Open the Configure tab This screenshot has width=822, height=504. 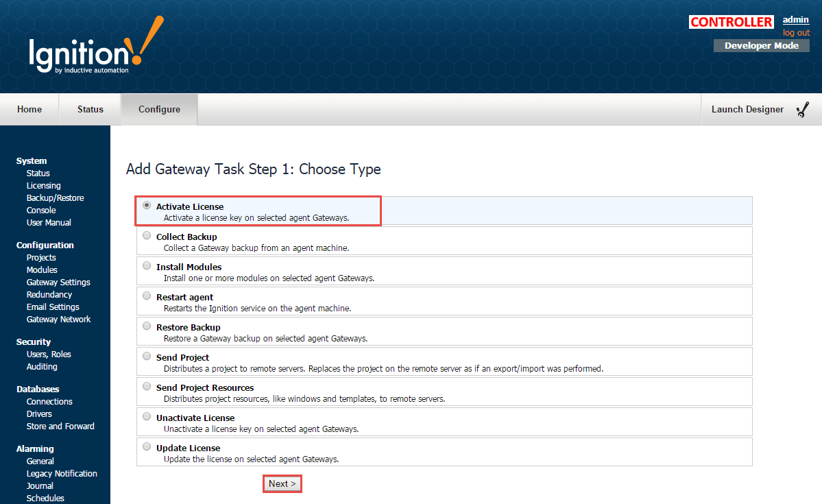(x=159, y=109)
